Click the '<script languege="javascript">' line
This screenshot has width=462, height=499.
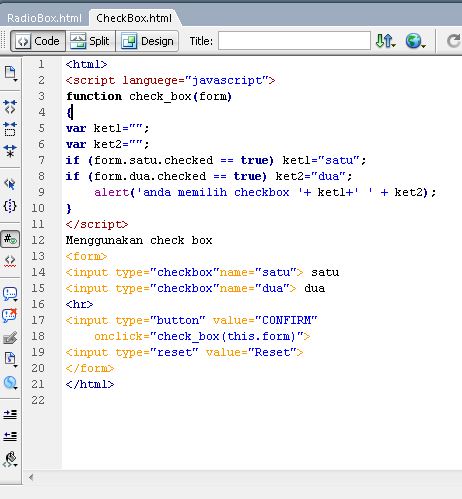tap(170, 80)
